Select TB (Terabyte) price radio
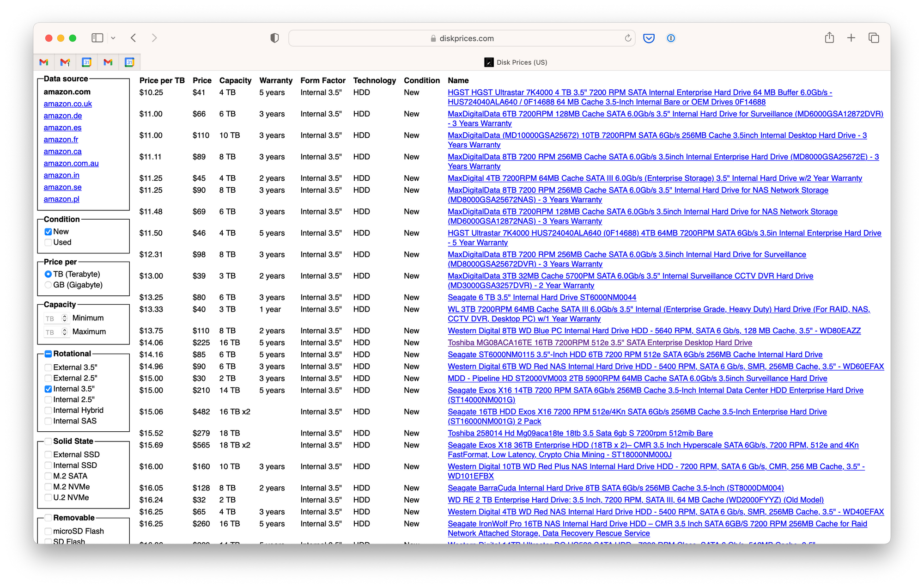The image size is (924, 588). tap(48, 274)
